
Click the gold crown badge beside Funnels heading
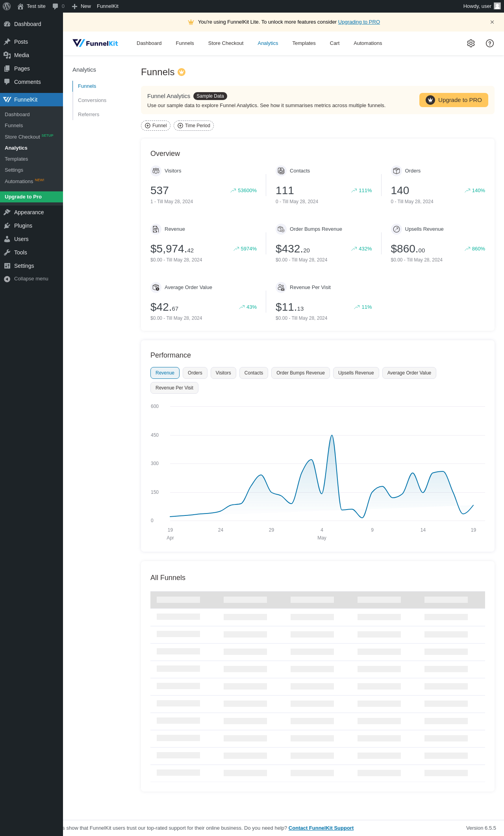coord(182,72)
